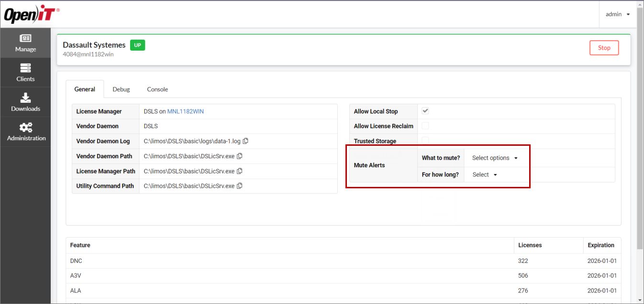
Task: Select the ALA feature row
Action: [x=344, y=291]
